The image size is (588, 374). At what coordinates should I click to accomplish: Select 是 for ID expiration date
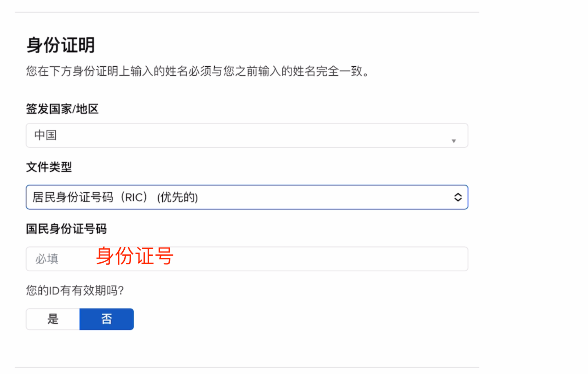[53, 319]
